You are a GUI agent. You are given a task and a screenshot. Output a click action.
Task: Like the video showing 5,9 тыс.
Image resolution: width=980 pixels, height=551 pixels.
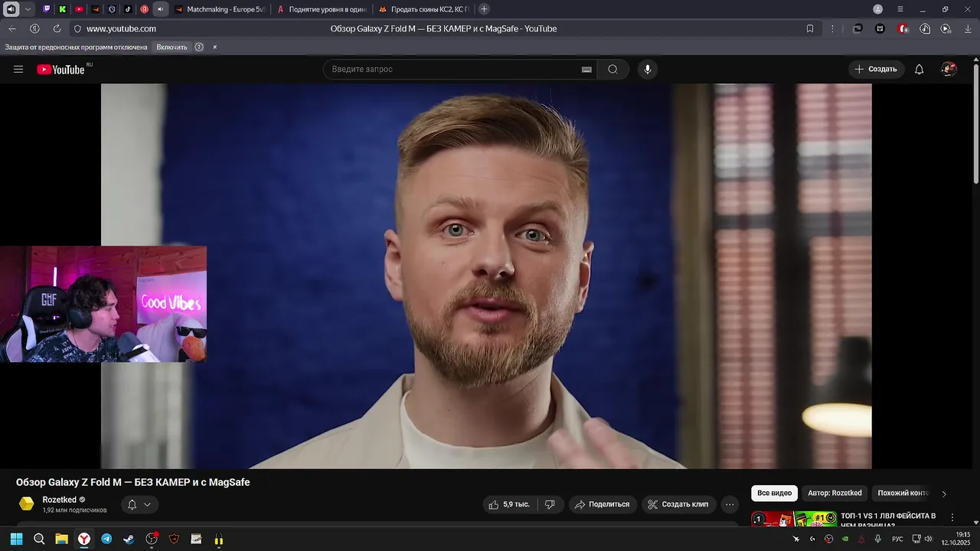point(509,504)
